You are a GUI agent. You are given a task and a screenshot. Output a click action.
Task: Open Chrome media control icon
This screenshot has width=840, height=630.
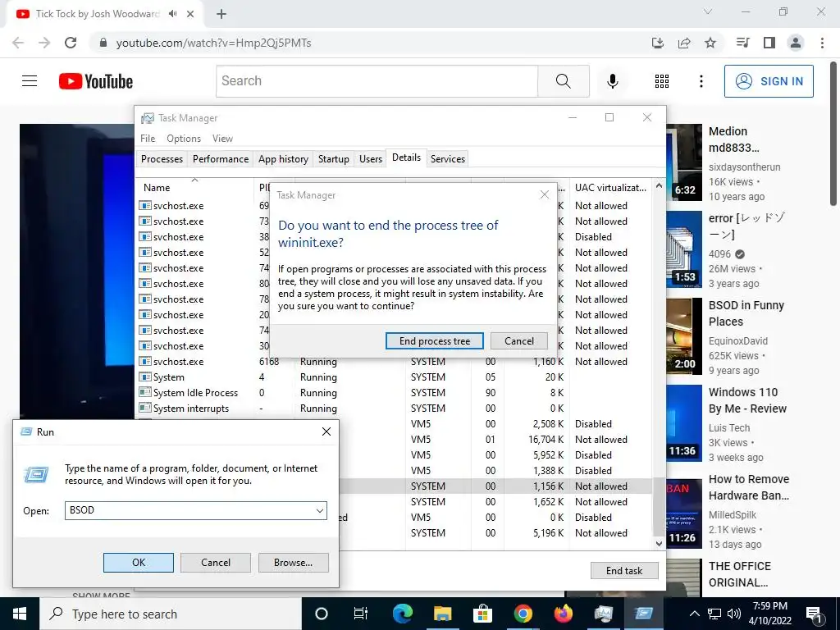[742, 43]
